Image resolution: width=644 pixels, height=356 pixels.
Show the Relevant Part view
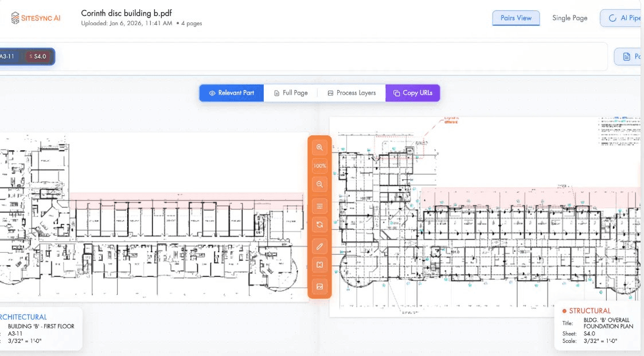(232, 93)
